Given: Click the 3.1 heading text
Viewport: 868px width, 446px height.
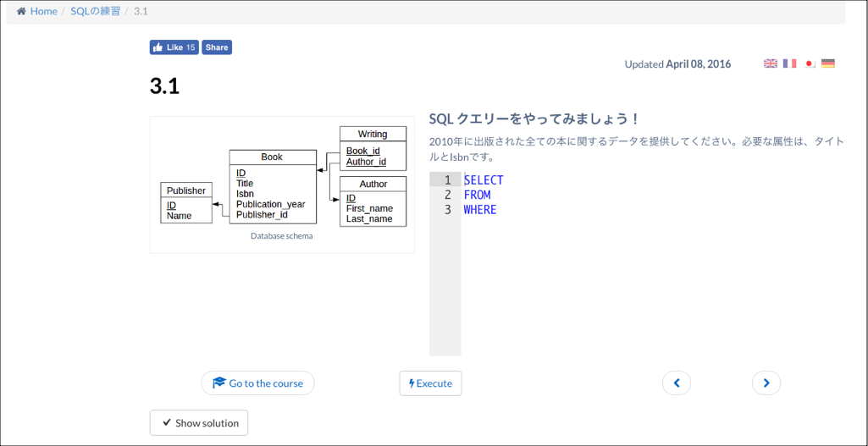Looking at the screenshot, I should (164, 86).
